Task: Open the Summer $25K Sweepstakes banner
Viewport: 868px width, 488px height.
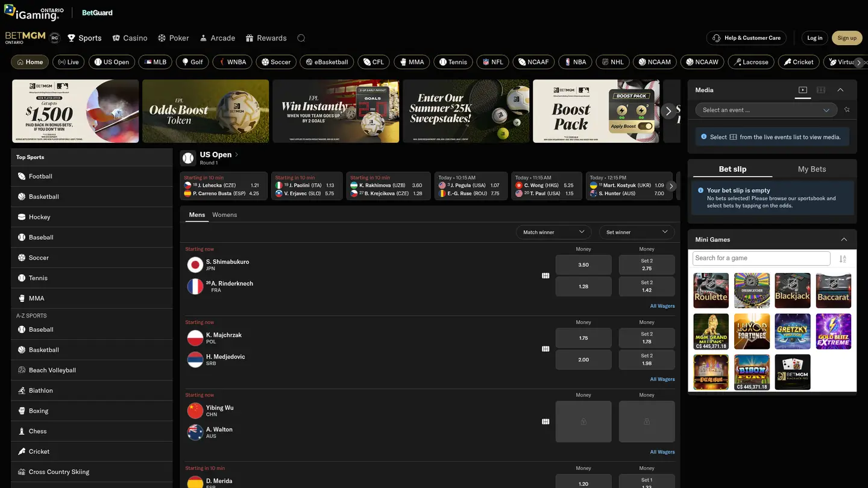Action: click(466, 111)
